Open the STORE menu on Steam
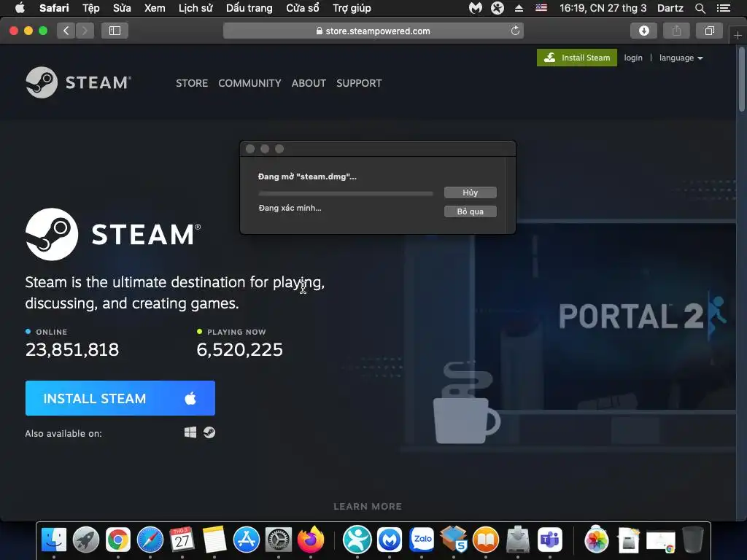Viewport: 747px width, 560px height. (x=192, y=83)
